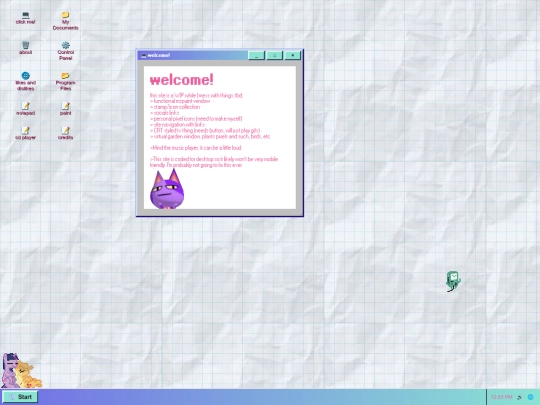Launch the paint desktop icon

(65, 108)
